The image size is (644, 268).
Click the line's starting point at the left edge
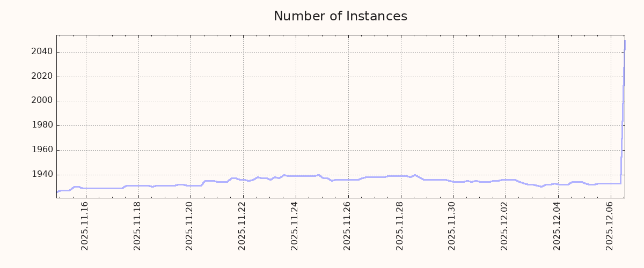[x=57, y=191]
